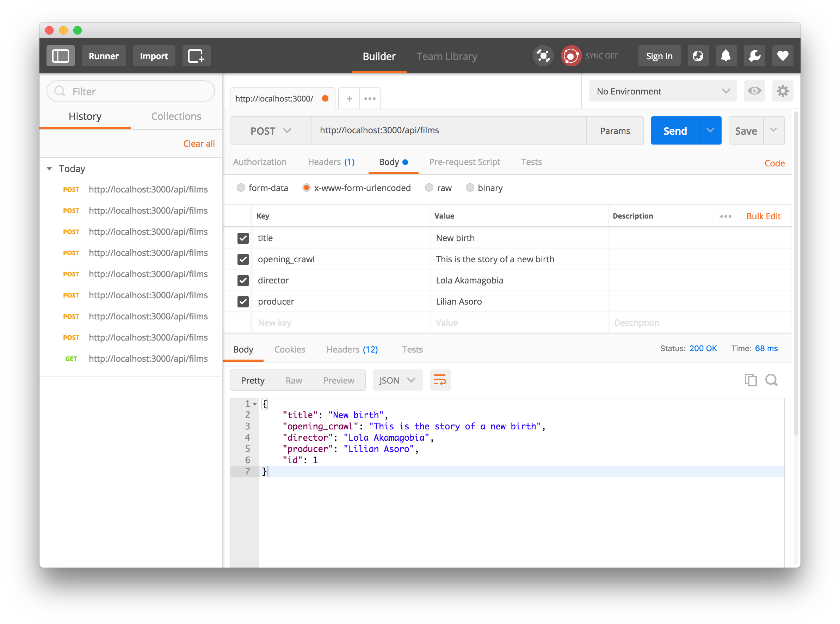Switch to the Pre-request Script tab
Image resolution: width=840 pixels, height=624 pixels.
click(x=464, y=162)
